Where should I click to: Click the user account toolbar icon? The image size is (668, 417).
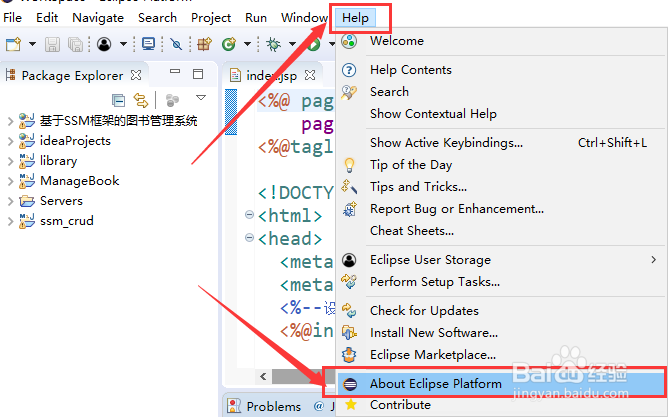click(x=104, y=44)
